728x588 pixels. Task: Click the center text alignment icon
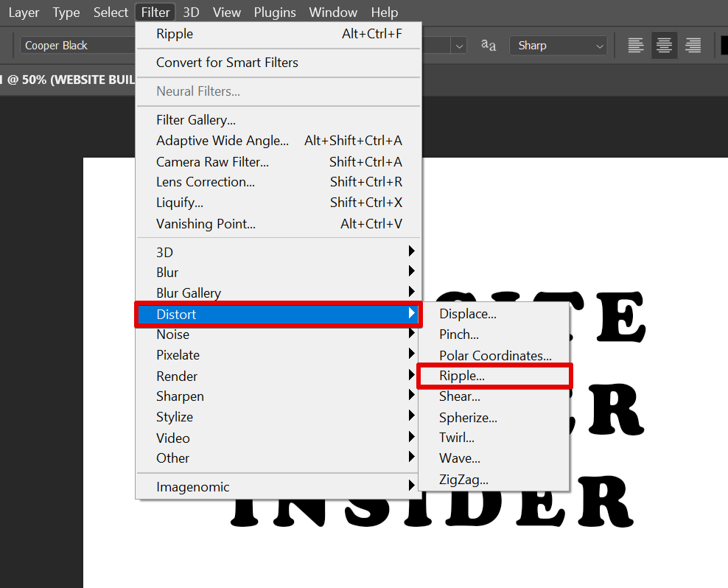[x=664, y=46]
